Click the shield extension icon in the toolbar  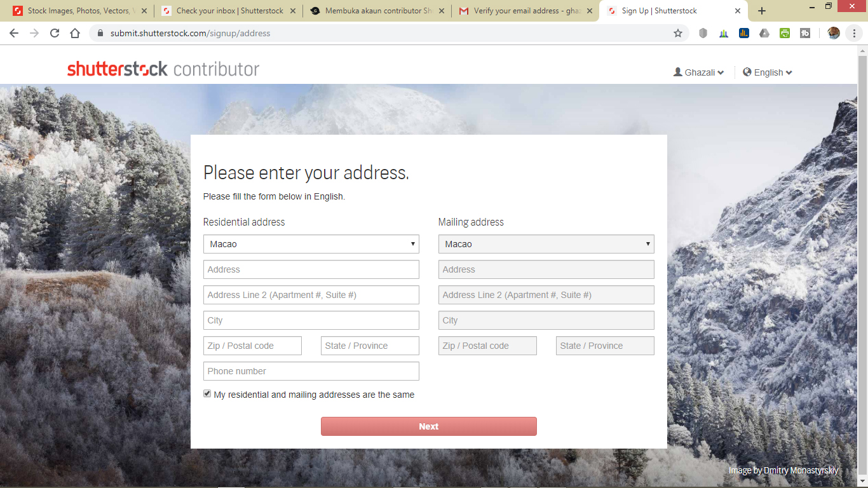pos(703,34)
